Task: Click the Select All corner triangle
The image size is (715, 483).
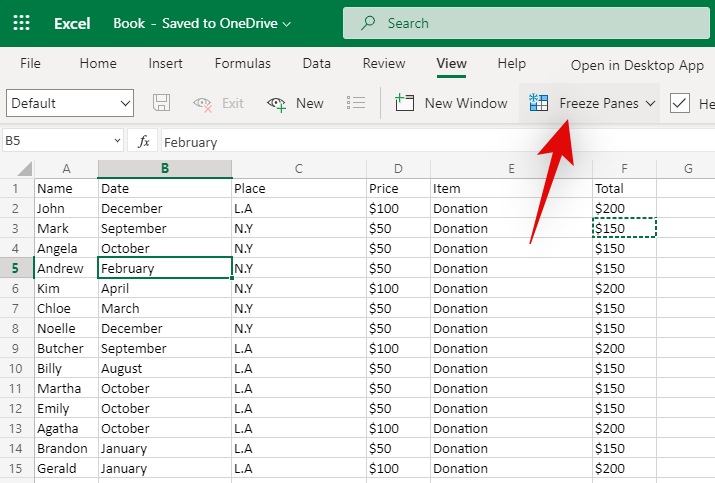Action: pyautogui.click(x=25, y=168)
